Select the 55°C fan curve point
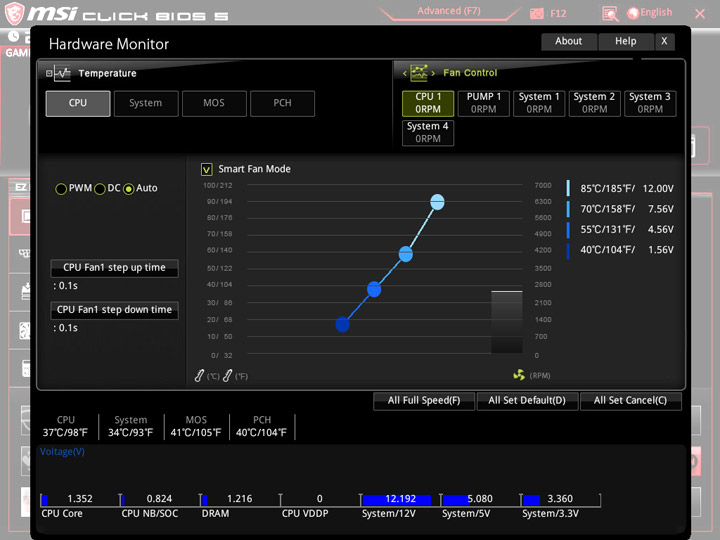 click(374, 289)
